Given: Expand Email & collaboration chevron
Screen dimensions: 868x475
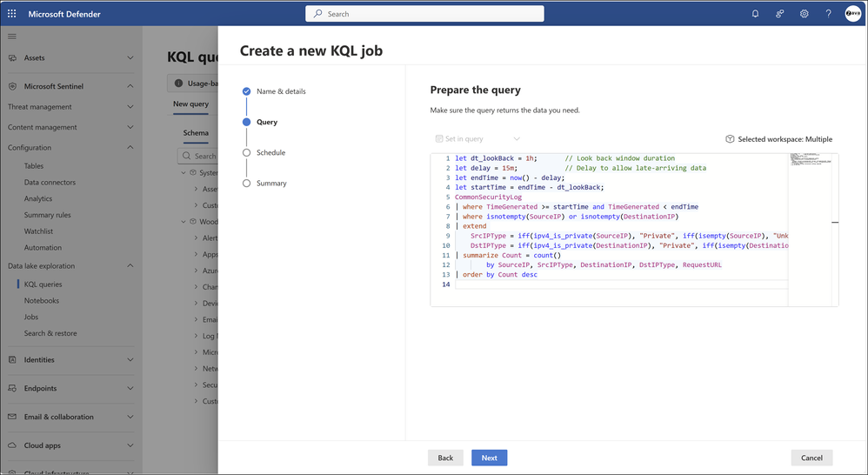Looking at the screenshot, I should click(130, 417).
